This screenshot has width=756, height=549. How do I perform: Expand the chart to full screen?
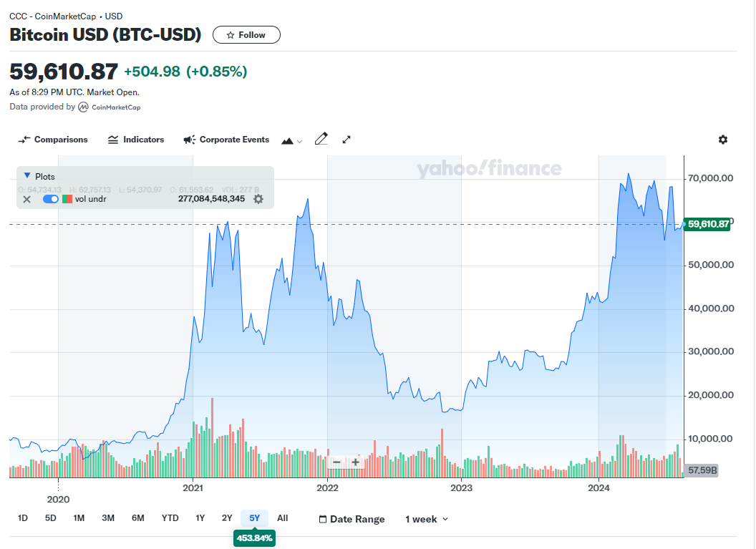pyautogui.click(x=346, y=140)
